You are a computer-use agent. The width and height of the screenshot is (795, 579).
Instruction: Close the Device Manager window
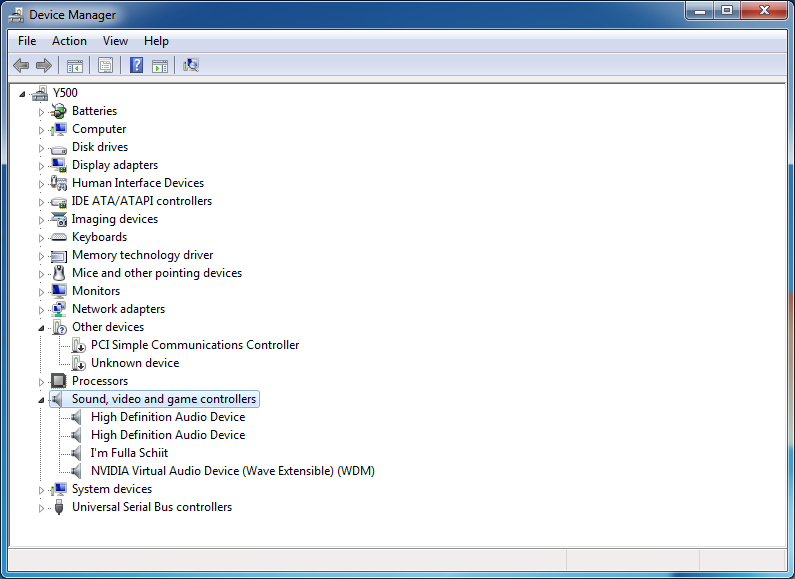point(765,10)
